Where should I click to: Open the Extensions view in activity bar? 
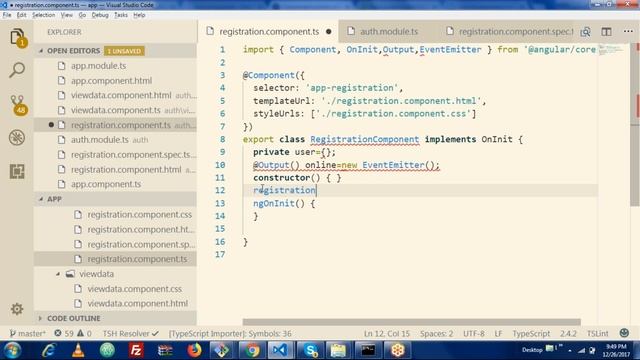(17, 171)
